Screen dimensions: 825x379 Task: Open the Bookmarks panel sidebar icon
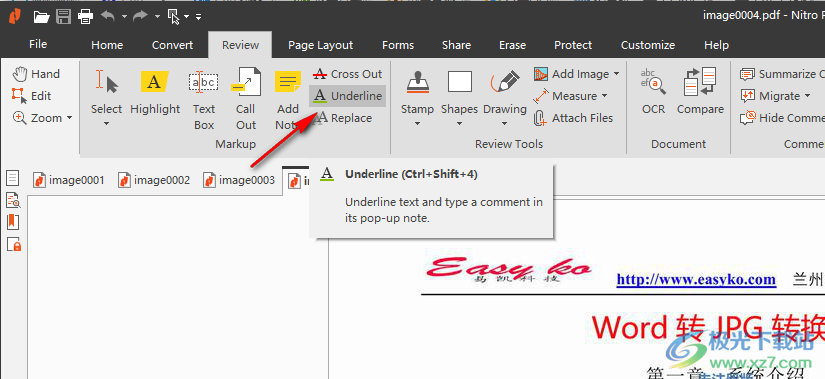pyautogui.click(x=13, y=222)
